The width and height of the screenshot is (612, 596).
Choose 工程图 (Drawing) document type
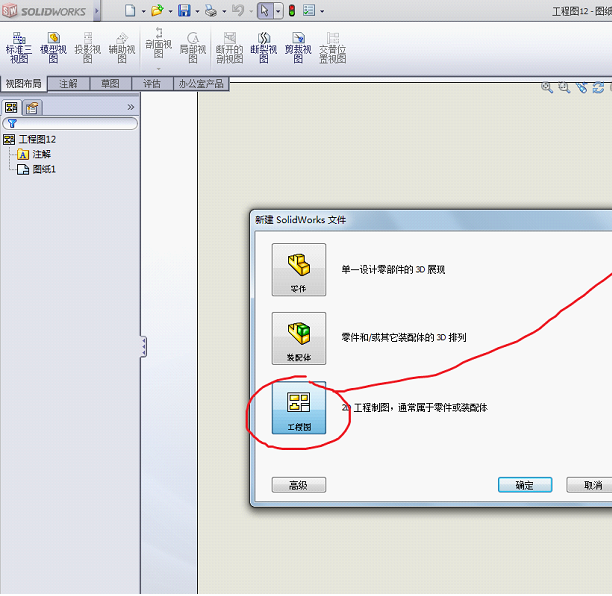(x=299, y=407)
